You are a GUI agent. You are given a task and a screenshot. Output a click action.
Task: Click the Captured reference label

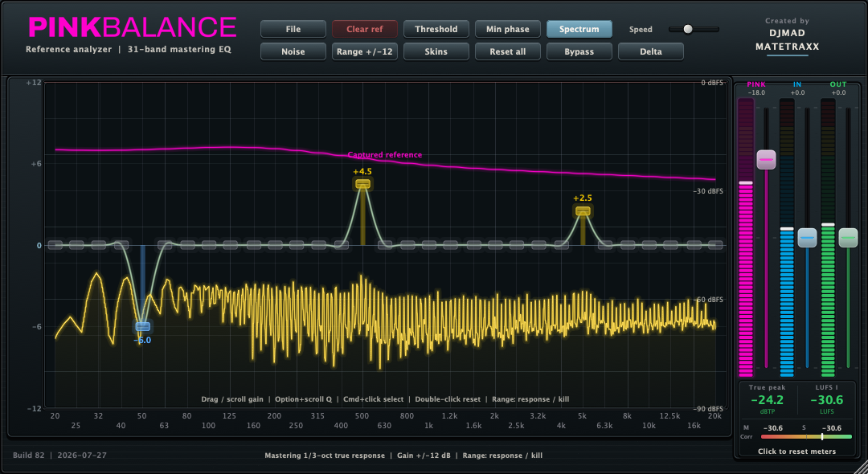pyautogui.click(x=385, y=155)
